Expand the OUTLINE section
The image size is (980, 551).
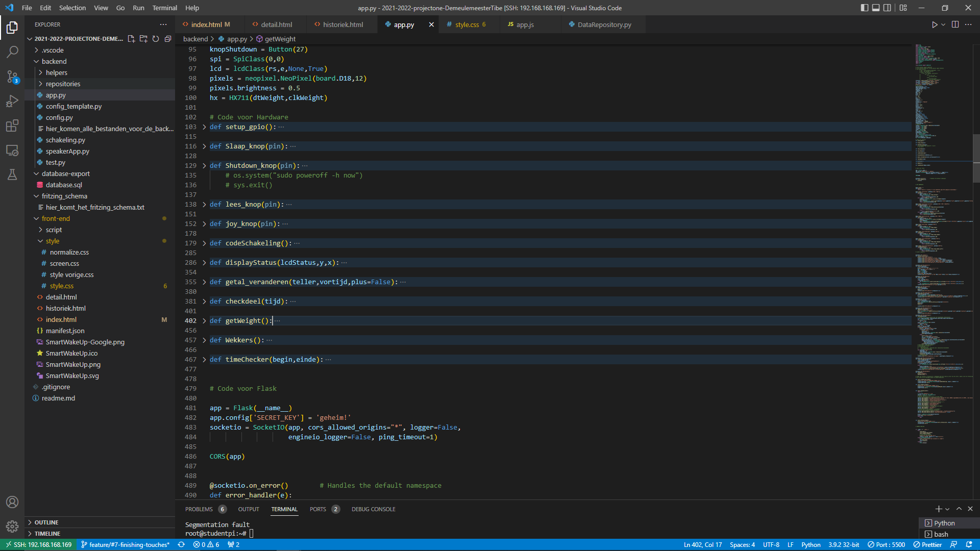pyautogui.click(x=46, y=522)
